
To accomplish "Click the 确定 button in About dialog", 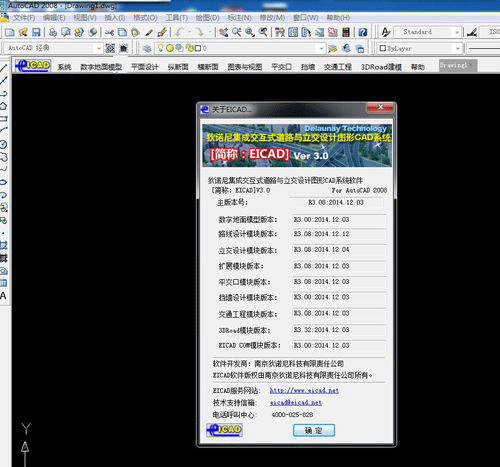I will 314,430.
